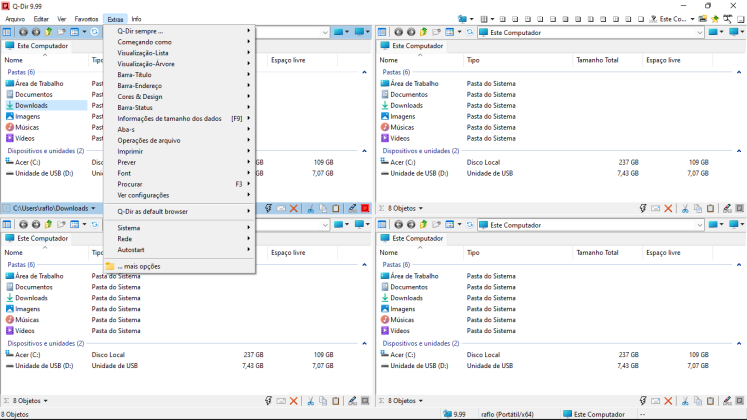This screenshot has width=747, height=420.
Task: Go up one folder in top-left pane
Action: [49, 32]
